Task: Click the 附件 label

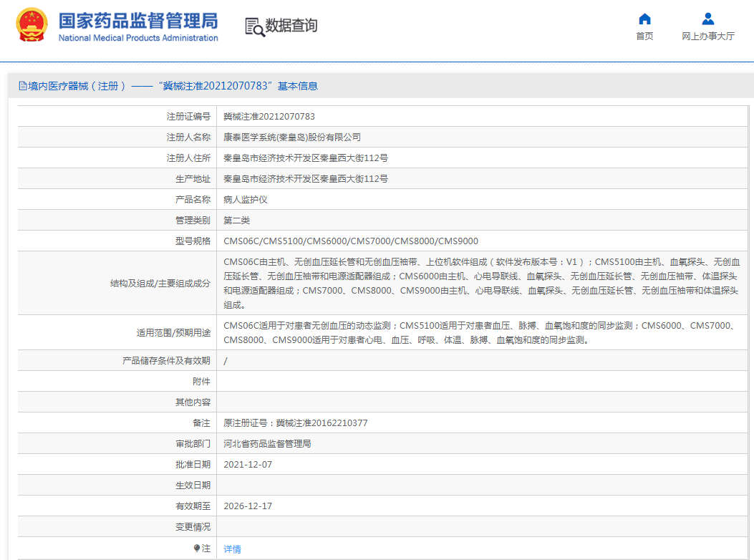Action: (x=201, y=382)
